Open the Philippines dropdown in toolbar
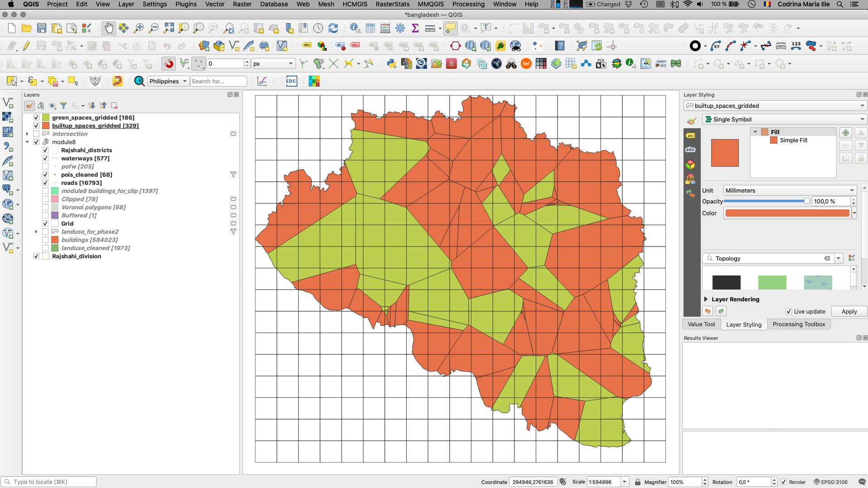 point(168,82)
